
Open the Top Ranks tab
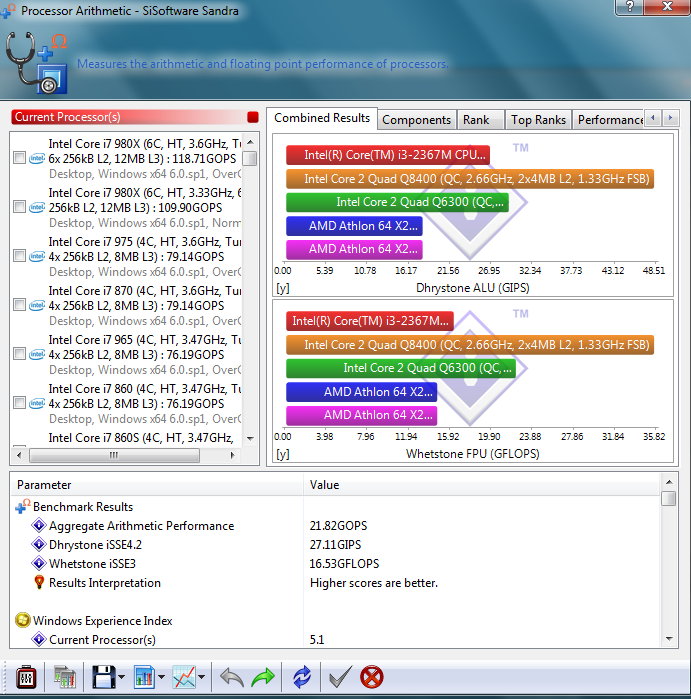tap(538, 120)
